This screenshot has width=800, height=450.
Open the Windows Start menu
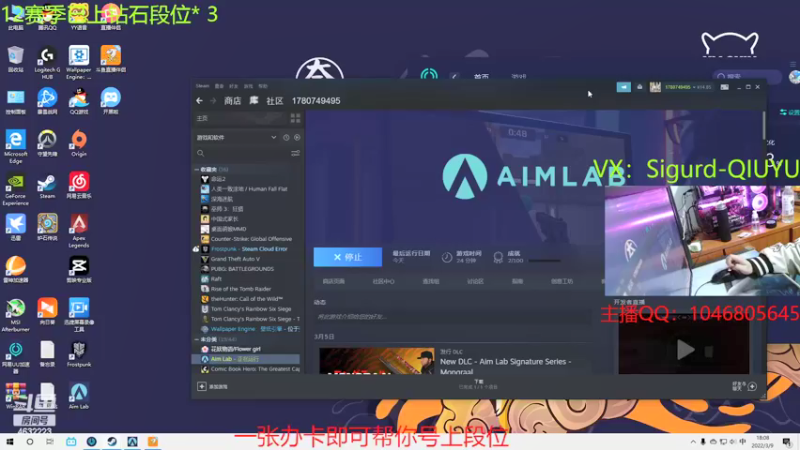tap(9, 442)
